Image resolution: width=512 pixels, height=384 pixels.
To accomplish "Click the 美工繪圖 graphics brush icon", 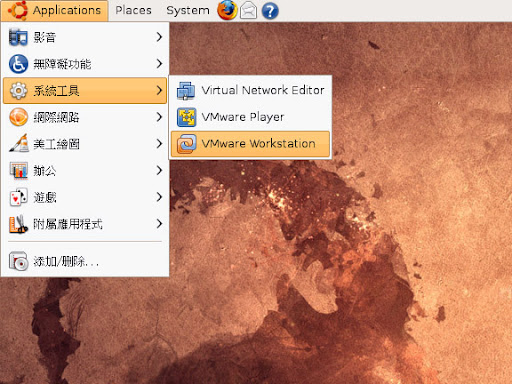I will [x=19, y=143].
